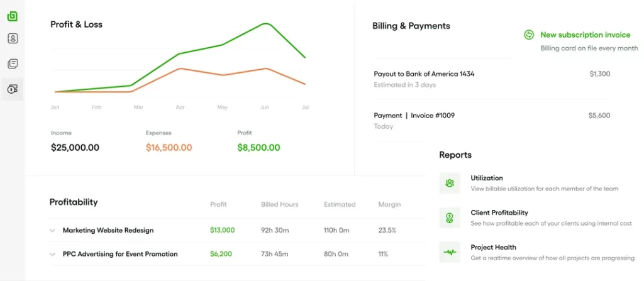Viewport: 644px width, 281px height.
Task: Click the Margin column header
Action: pos(389,204)
